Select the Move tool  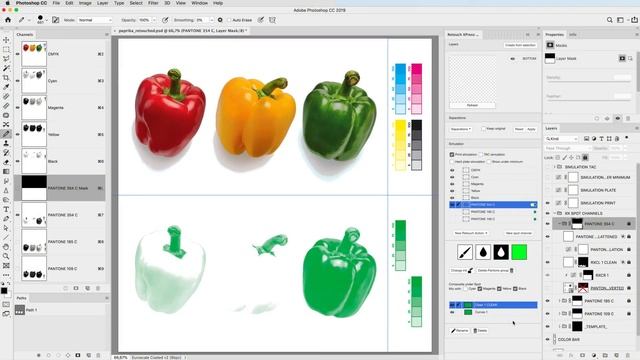(6, 40)
